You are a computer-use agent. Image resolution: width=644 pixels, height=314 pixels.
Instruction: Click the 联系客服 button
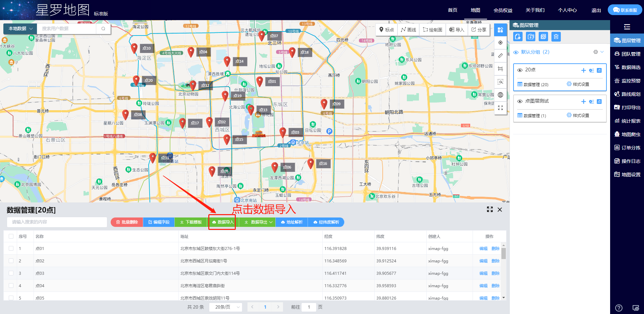pyautogui.click(x=625, y=10)
